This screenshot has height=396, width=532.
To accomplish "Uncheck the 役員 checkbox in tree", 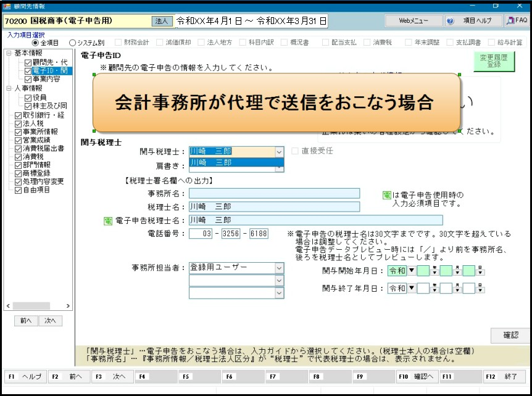I will click(28, 97).
